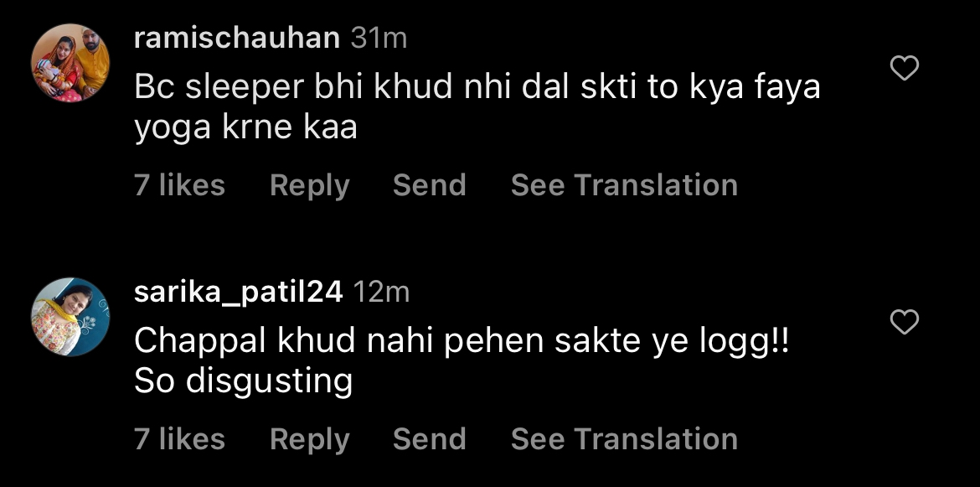Screen dimensions: 980x487
Task: Click the "yoga krne kaa" text line
Action: (245, 127)
